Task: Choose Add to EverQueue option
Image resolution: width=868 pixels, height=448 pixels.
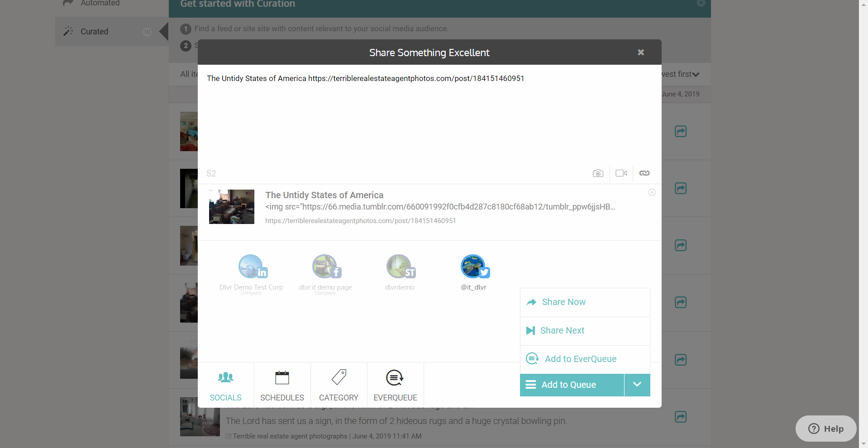Action: [585, 359]
